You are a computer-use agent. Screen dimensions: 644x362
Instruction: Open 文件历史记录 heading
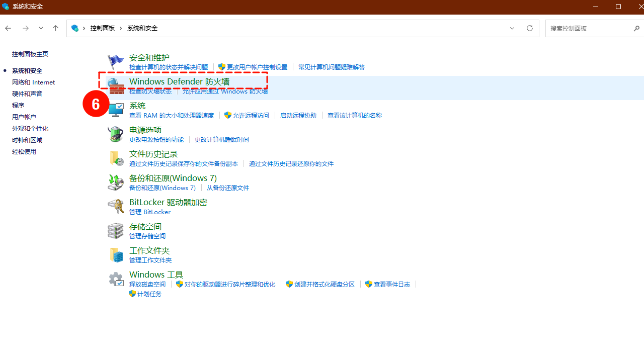click(153, 154)
